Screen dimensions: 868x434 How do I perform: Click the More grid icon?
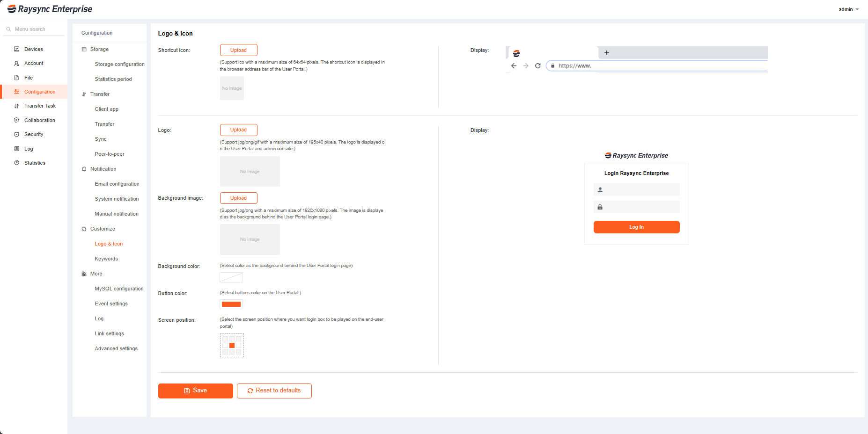click(x=84, y=274)
